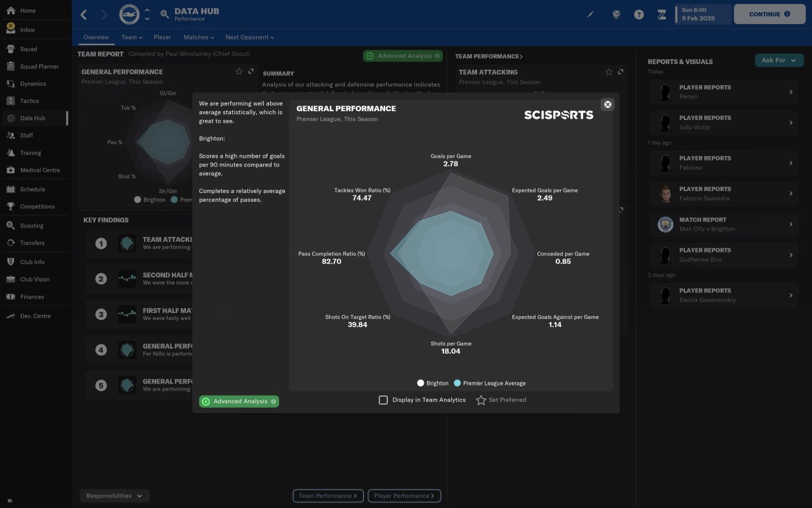Open the Training sidebar icon
Viewport: 812px width, 508px height.
click(11, 152)
